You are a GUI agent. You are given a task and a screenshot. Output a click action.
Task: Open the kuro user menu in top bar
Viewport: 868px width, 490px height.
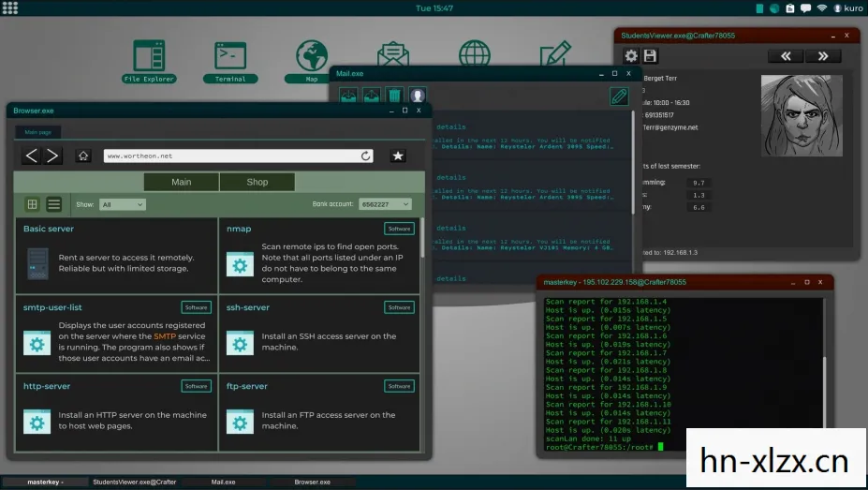(848, 7)
